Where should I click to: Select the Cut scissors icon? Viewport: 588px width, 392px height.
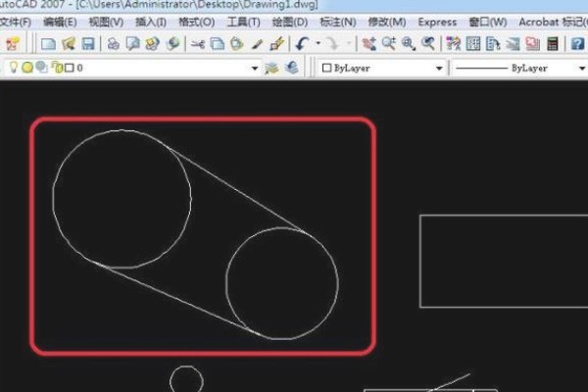pyautogui.click(x=199, y=43)
